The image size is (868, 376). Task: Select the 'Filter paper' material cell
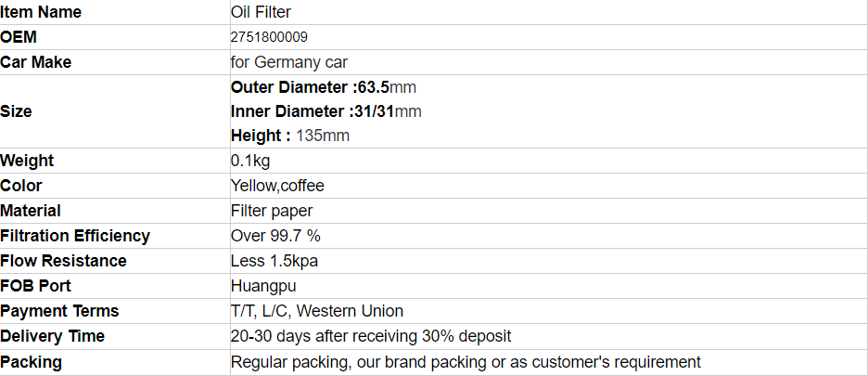pyautogui.click(x=272, y=211)
